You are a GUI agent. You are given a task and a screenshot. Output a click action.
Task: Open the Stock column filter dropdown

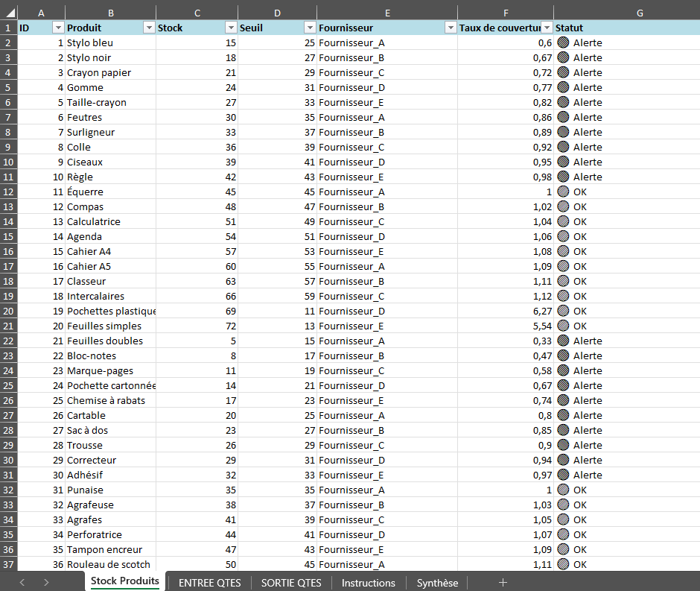pos(231,28)
